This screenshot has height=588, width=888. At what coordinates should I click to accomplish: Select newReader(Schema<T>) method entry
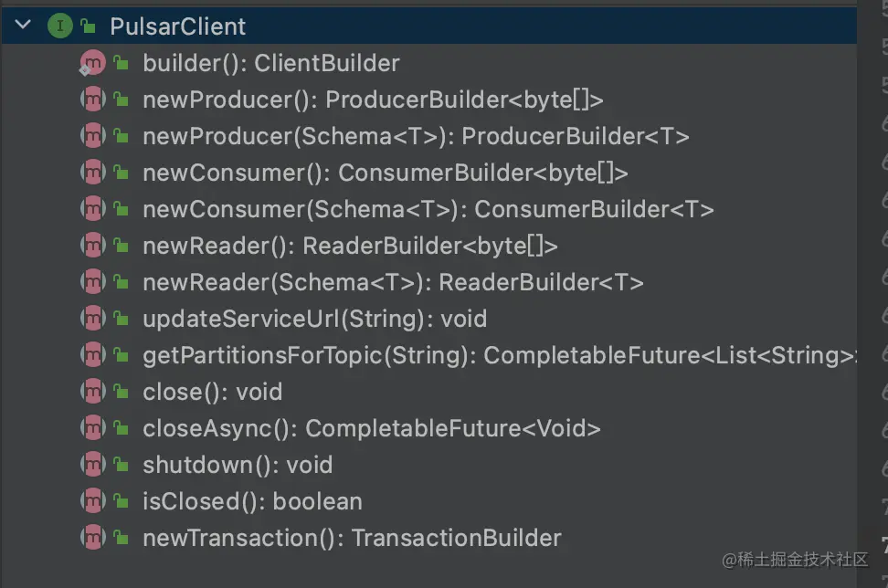tap(393, 282)
